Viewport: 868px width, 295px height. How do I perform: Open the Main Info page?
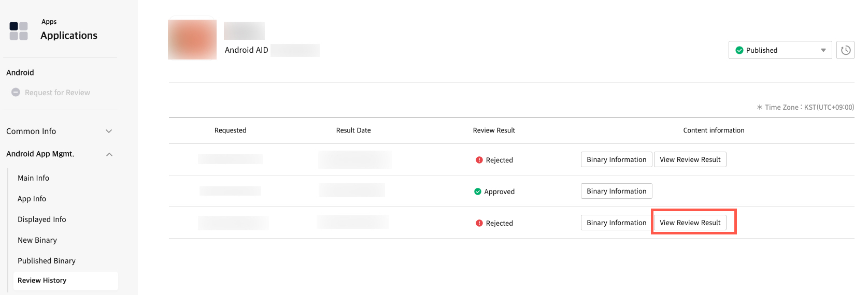pos(34,178)
